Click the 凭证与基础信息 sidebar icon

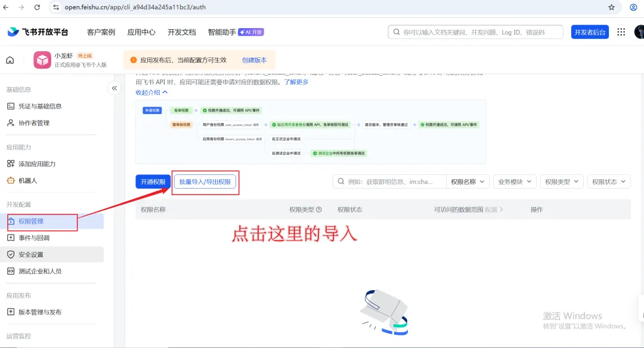11,106
